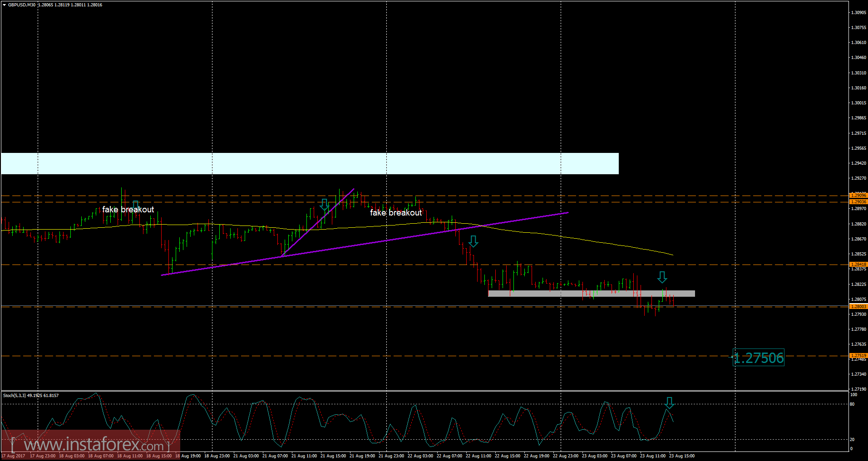Click the 1.30460 price on the scale

[x=859, y=58]
